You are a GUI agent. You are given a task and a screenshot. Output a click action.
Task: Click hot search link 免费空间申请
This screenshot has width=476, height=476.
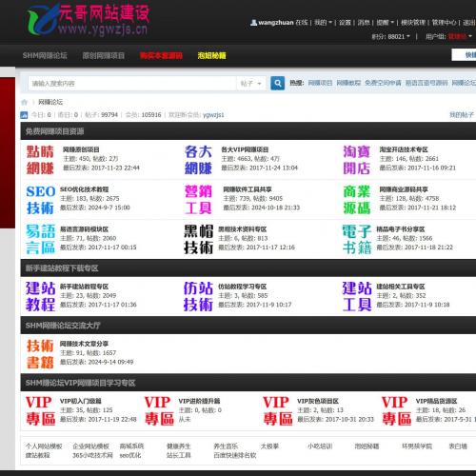(x=383, y=83)
